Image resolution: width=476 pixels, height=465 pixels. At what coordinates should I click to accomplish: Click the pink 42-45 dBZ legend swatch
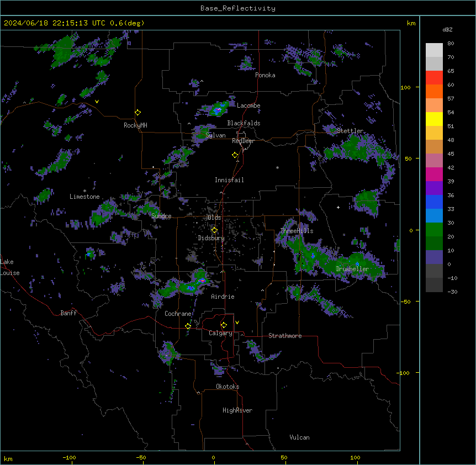coord(434,161)
